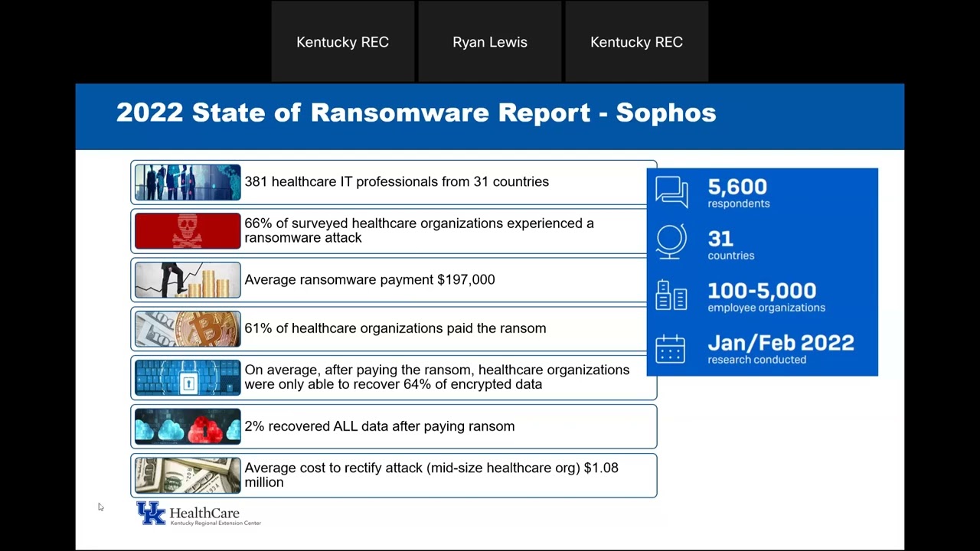Screen dimensions: 980x551
Task: Click 'Average ransomware payment $197,000'
Action: pyautogui.click(x=370, y=280)
